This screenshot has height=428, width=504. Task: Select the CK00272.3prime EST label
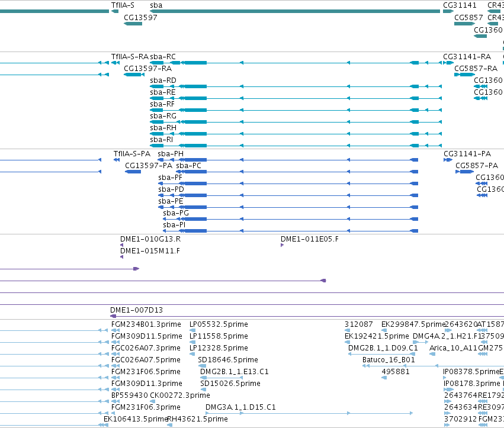180,395
